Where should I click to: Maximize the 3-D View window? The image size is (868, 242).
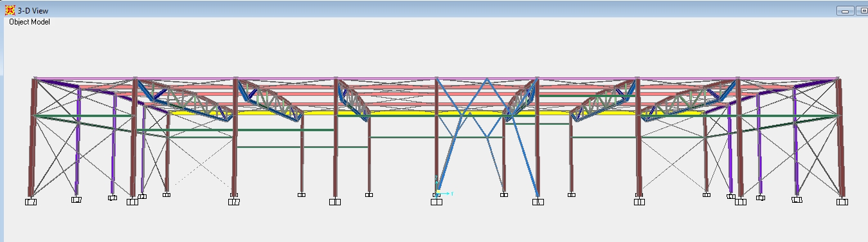click(x=862, y=11)
